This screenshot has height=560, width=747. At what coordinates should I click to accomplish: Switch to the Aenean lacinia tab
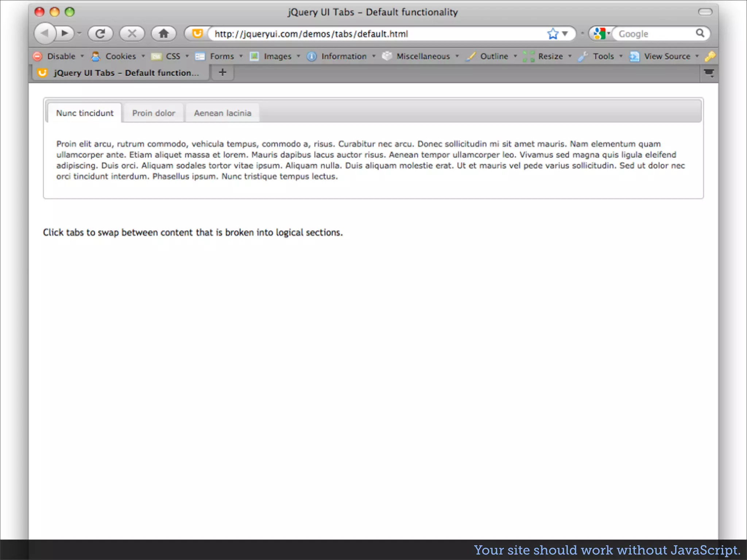222,113
